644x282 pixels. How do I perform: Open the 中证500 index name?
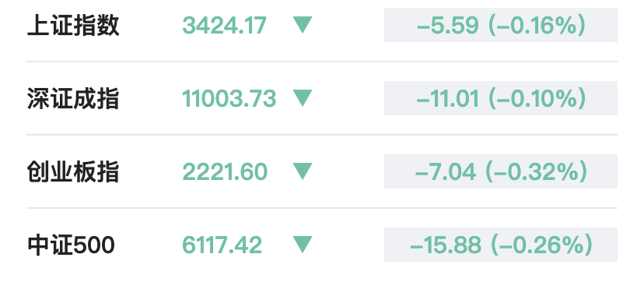pos(71,245)
